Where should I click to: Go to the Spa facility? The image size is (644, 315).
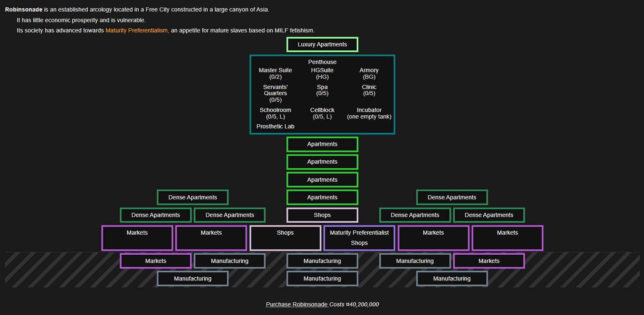322,87
